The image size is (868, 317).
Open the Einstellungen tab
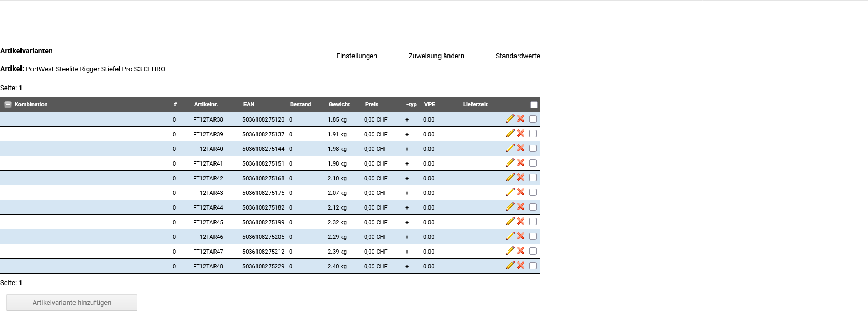tap(357, 56)
